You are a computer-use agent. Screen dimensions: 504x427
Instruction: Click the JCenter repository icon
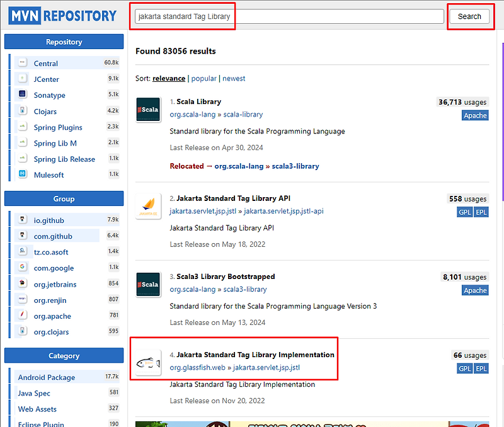(x=22, y=78)
